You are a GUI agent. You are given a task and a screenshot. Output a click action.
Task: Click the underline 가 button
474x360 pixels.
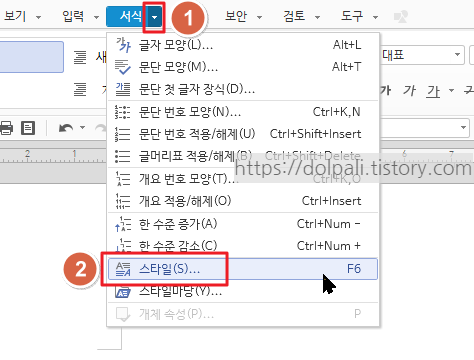pyautogui.click(x=433, y=91)
